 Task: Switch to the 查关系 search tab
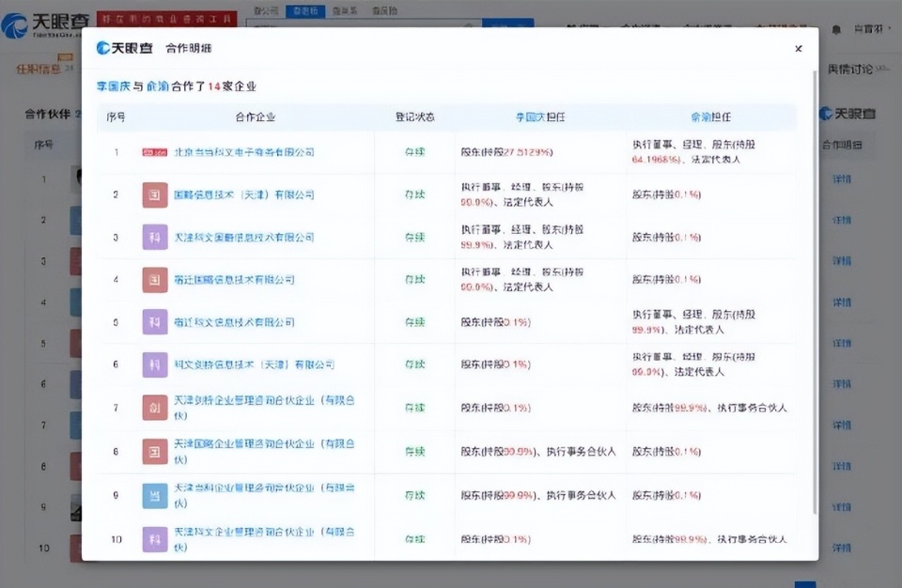(x=345, y=11)
